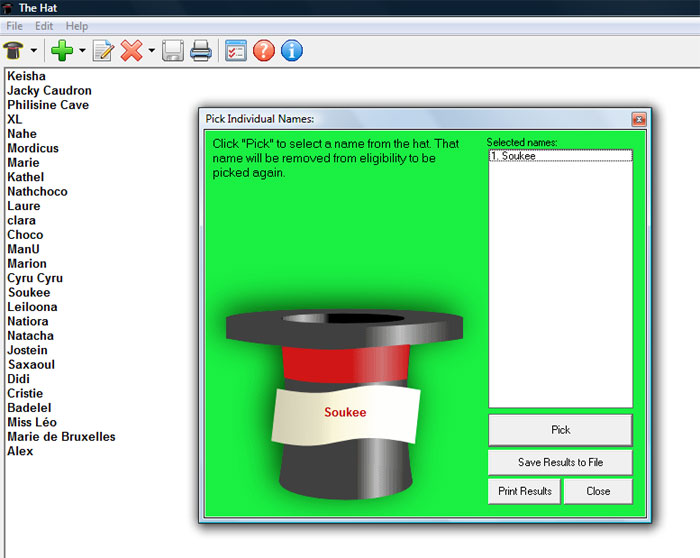
Task: Click the Close button in dialog
Action: [598, 491]
